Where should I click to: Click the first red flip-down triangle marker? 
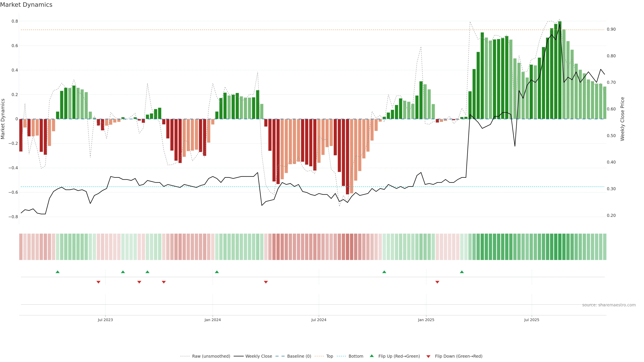pyautogui.click(x=98, y=282)
